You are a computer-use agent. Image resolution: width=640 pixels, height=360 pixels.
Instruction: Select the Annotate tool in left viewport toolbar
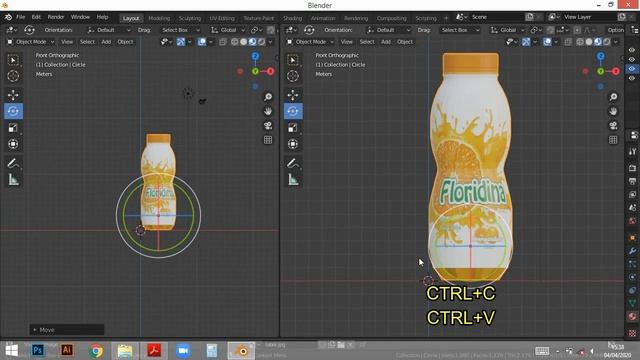(13, 163)
